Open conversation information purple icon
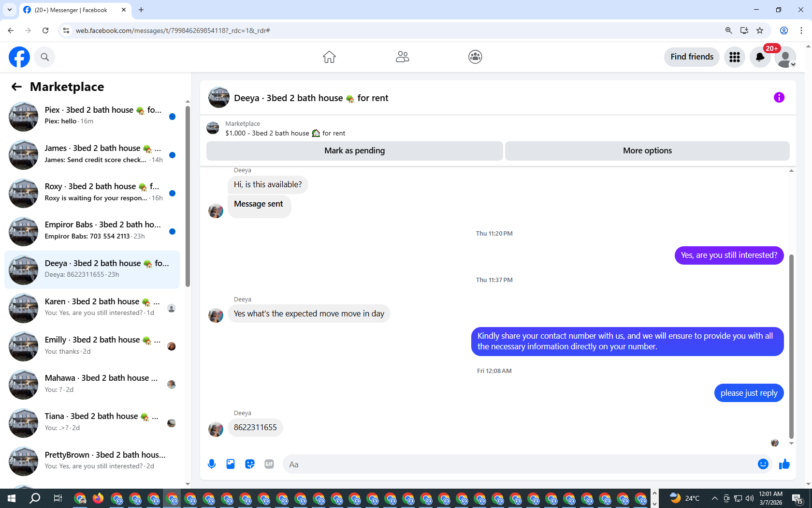The image size is (812, 508). coord(779,98)
